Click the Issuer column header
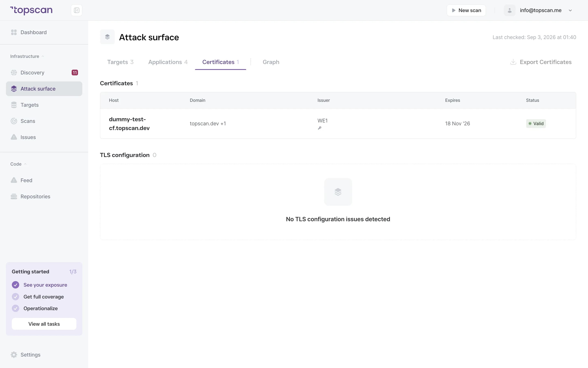588x368 pixels. [324, 100]
